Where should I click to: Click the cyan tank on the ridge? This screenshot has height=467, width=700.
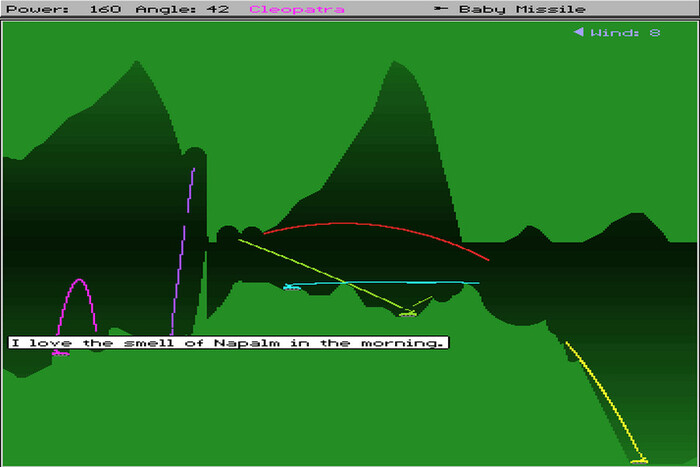point(291,287)
